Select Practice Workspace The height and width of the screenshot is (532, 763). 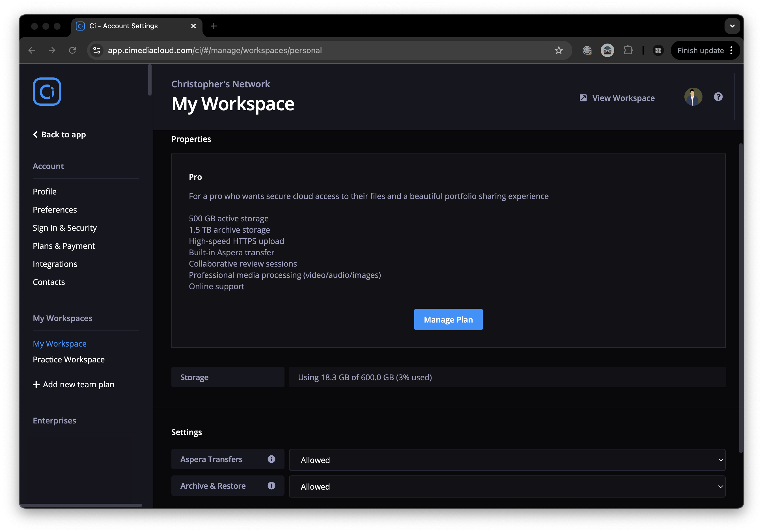[x=69, y=359]
